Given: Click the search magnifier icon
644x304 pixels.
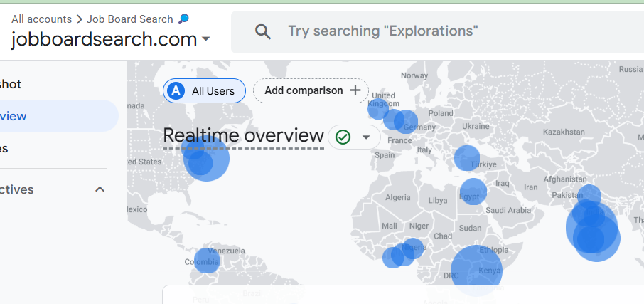Looking at the screenshot, I should [x=263, y=31].
